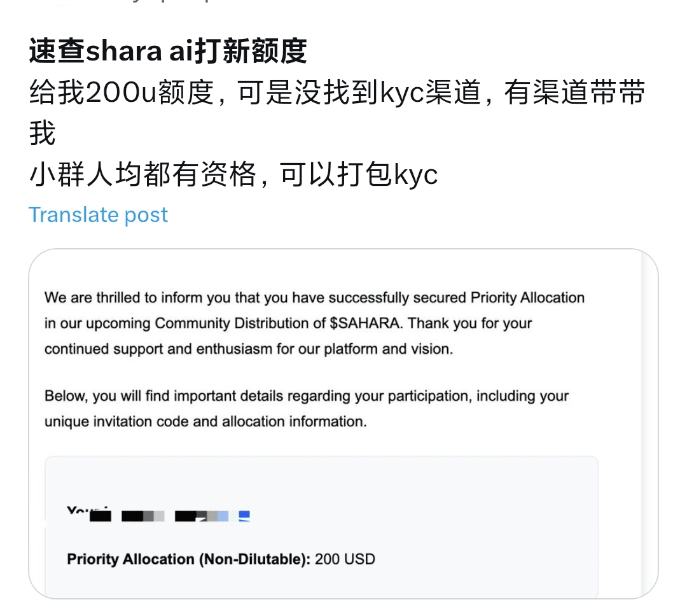Click the bold headline 速查shara ai打新额度
Image resolution: width=687 pixels, height=616 pixels.
168,52
